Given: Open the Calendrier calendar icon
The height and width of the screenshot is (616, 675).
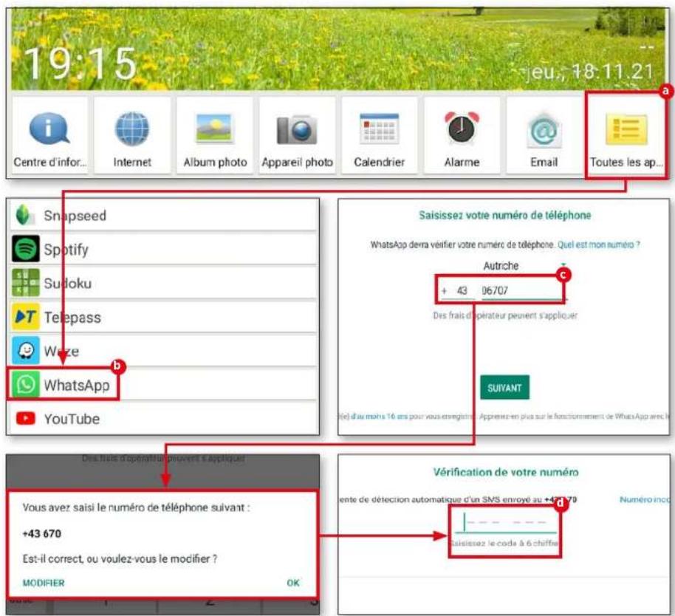Looking at the screenshot, I should (x=380, y=129).
